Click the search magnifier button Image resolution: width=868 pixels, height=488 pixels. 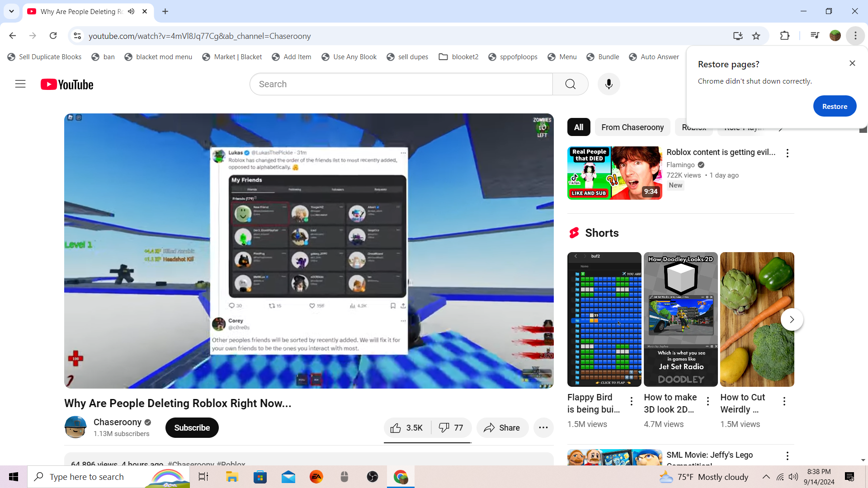(570, 84)
